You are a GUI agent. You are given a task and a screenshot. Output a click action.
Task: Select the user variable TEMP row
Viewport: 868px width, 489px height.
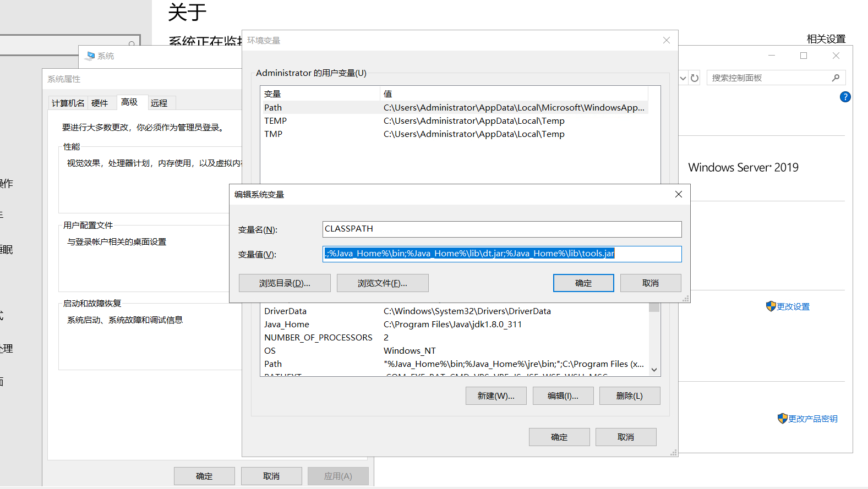point(454,120)
